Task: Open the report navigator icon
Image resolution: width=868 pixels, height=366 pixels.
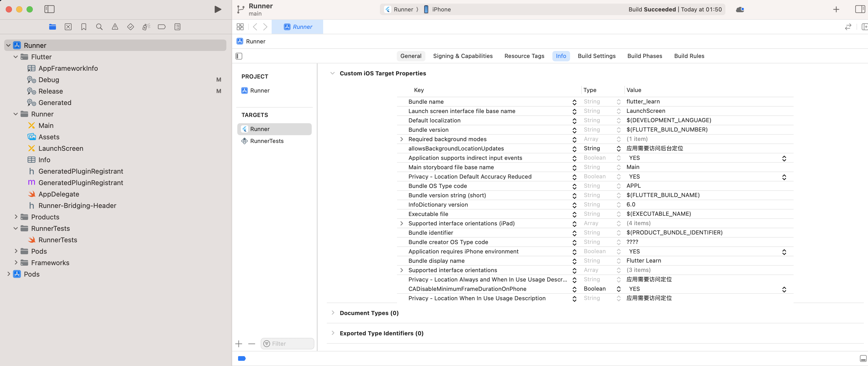Action: pyautogui.click(x=177, y=27)
